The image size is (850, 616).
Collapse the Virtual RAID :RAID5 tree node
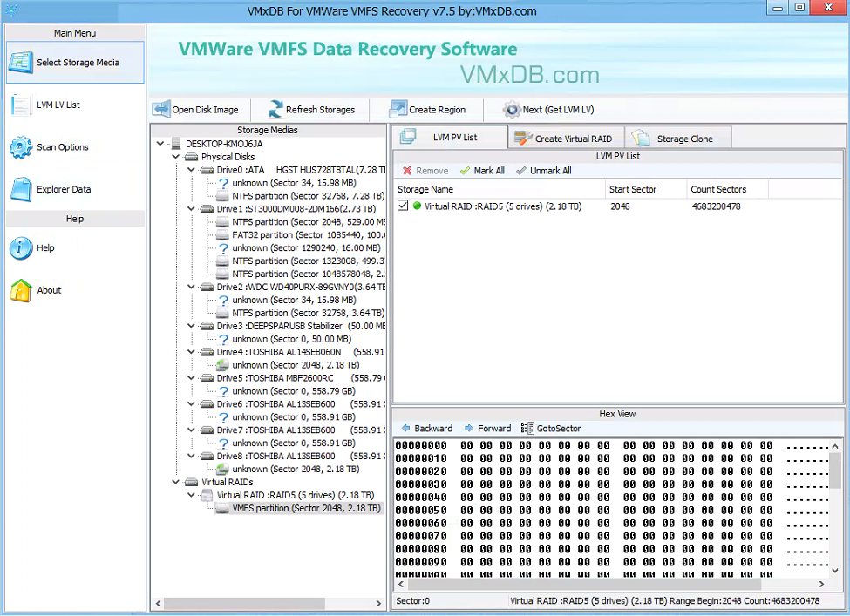pos(191,495)
